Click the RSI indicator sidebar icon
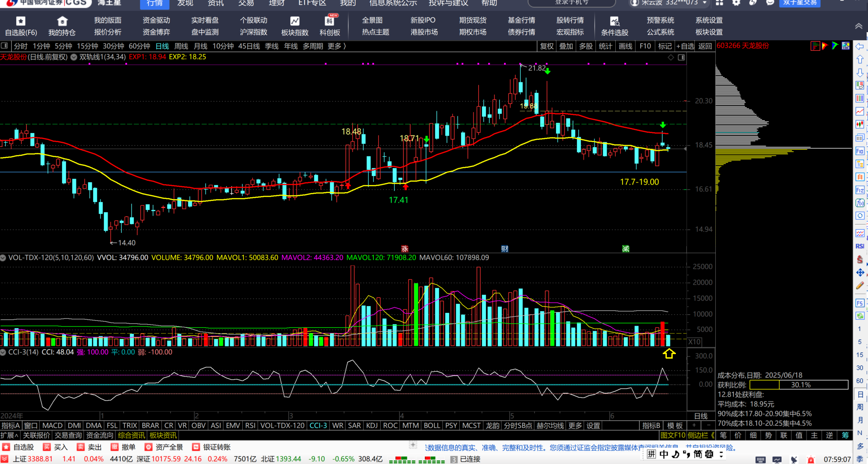Image resolution: width=868 pixels, height=464 pixels. [x=860, y=246]
